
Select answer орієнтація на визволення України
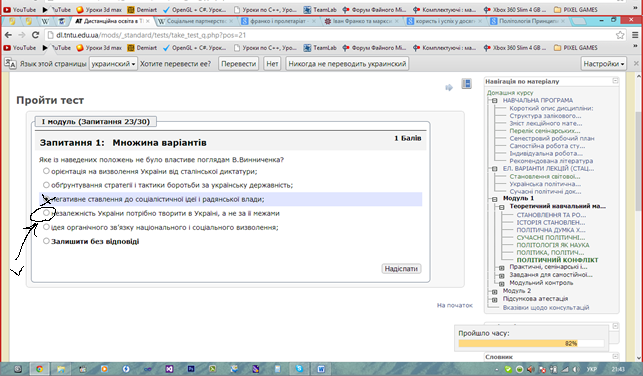coord(46,171)
